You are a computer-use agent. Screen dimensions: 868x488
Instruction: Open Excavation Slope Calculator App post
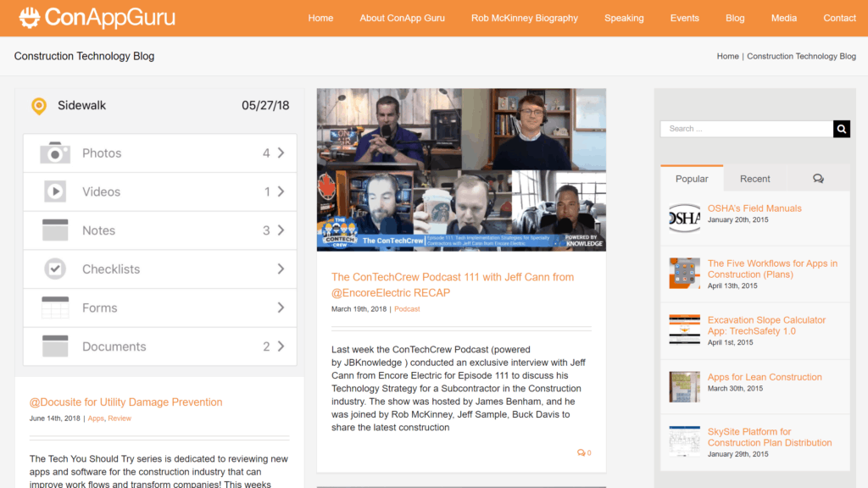tap(766, 325)
